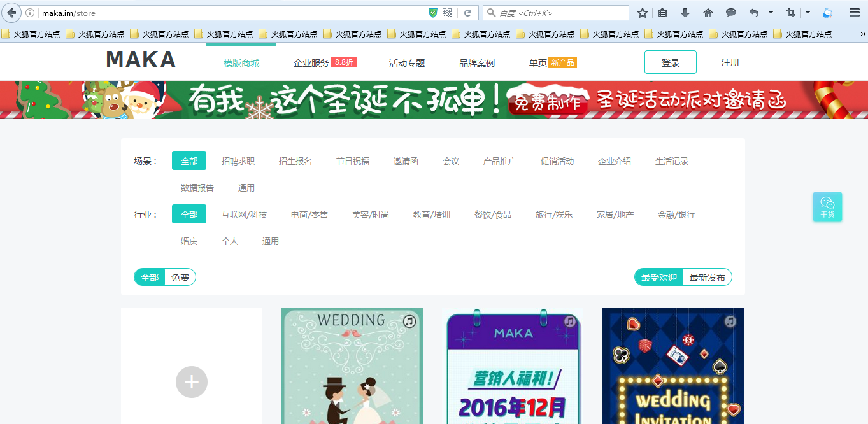Expand dropdown arrow next to undo icon
868x424 pixels.
point(771,13)
